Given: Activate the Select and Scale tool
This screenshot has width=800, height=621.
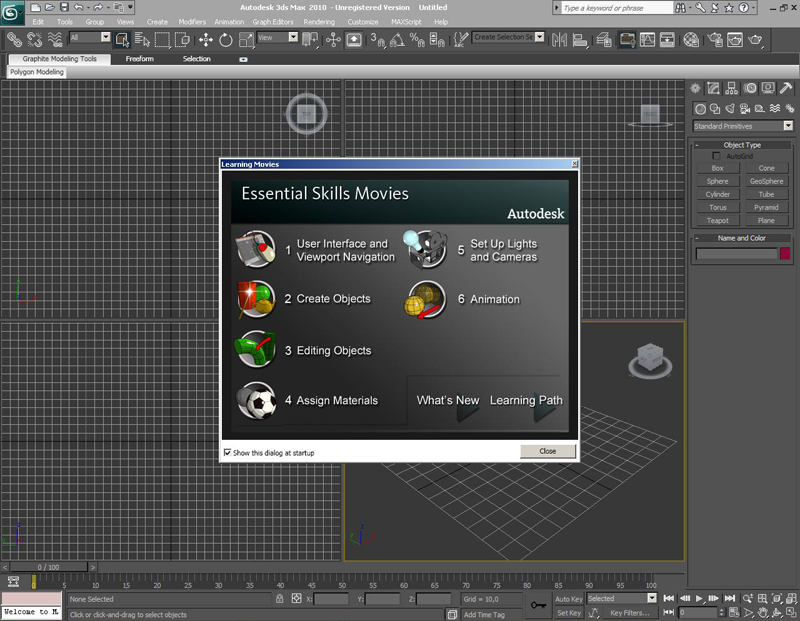Looking at the screenshot, I should tap(246, 39).
